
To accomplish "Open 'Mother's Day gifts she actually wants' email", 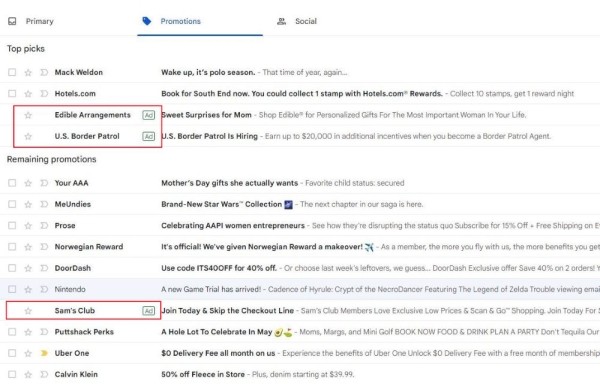I will 230,183.
